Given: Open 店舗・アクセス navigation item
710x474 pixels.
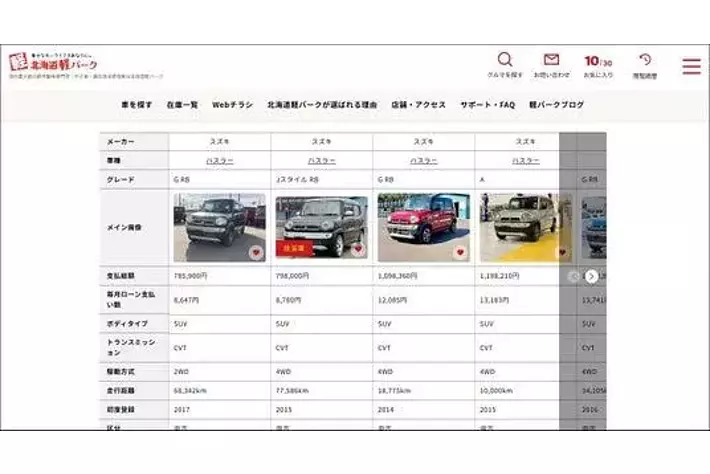Looking at the screenshot, I should pos(419,105).
